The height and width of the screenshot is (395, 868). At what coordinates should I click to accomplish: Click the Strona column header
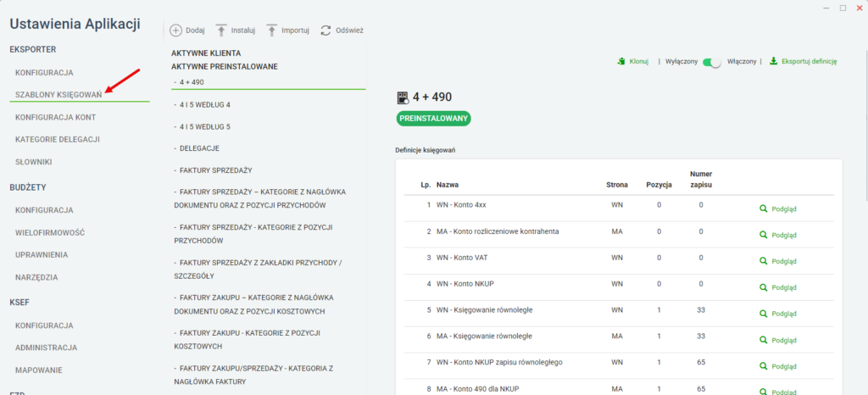click(x=617, y=185)
